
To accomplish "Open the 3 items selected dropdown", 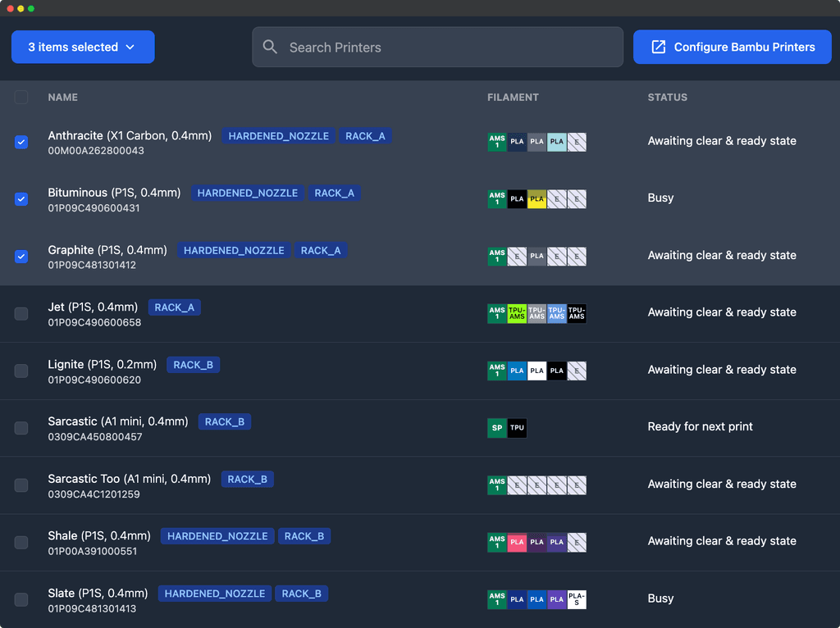I will coord(82,47).
